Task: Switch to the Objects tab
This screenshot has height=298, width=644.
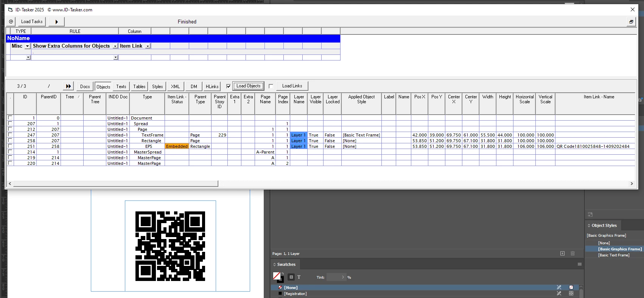Action: coord(103,86)
